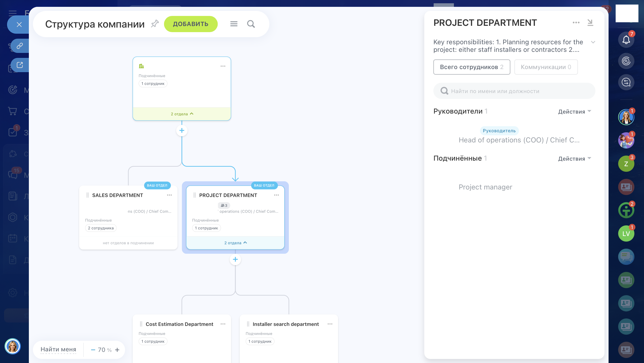The image size is (644, 363).
Task: Open three-dot menu on root company card
Action: [x=223, y=66]
